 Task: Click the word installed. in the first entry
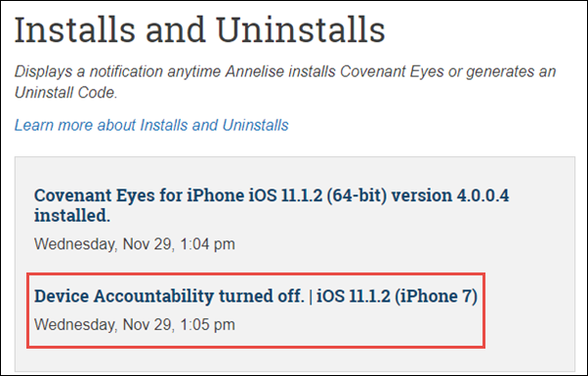pos(72,216)
